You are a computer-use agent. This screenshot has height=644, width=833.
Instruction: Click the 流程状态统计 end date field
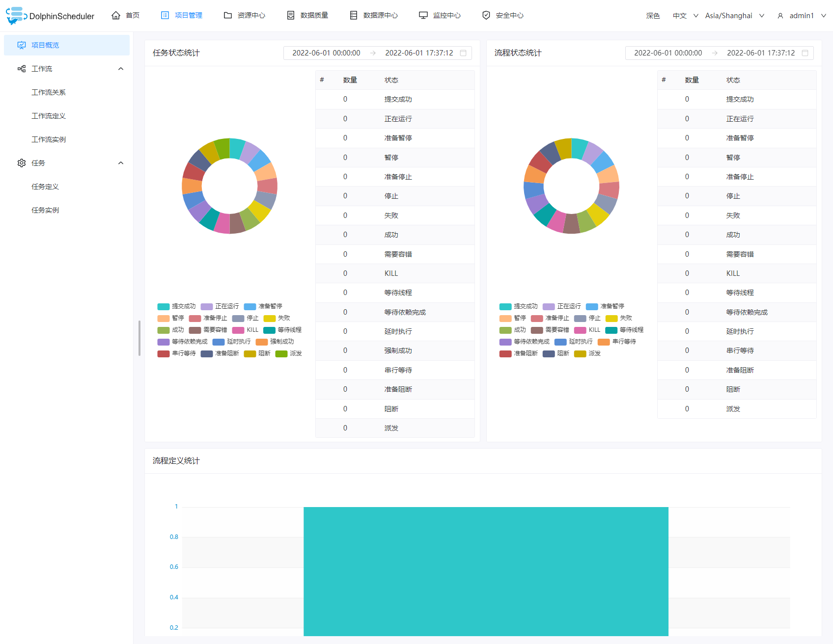[761, 53]
